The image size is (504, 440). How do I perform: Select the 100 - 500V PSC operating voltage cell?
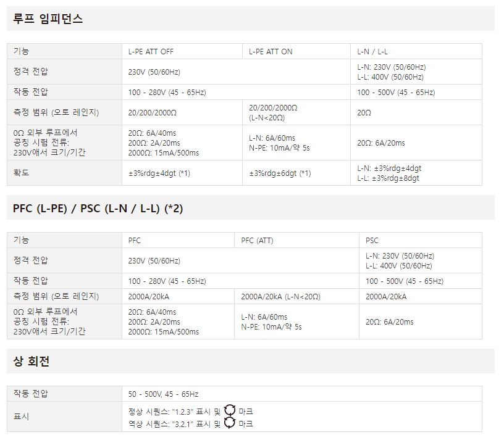[x=405, y=281]
